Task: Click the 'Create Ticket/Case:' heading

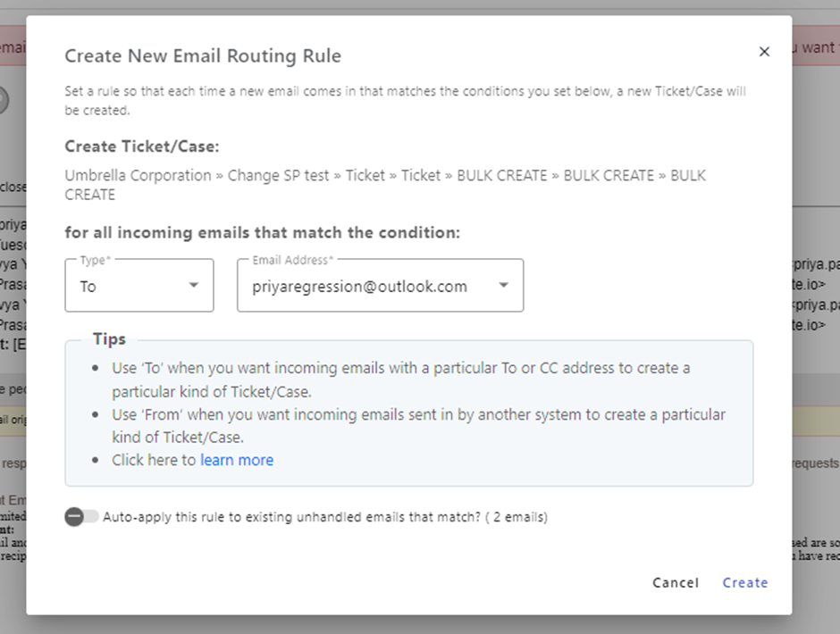Action: [141, 146]
